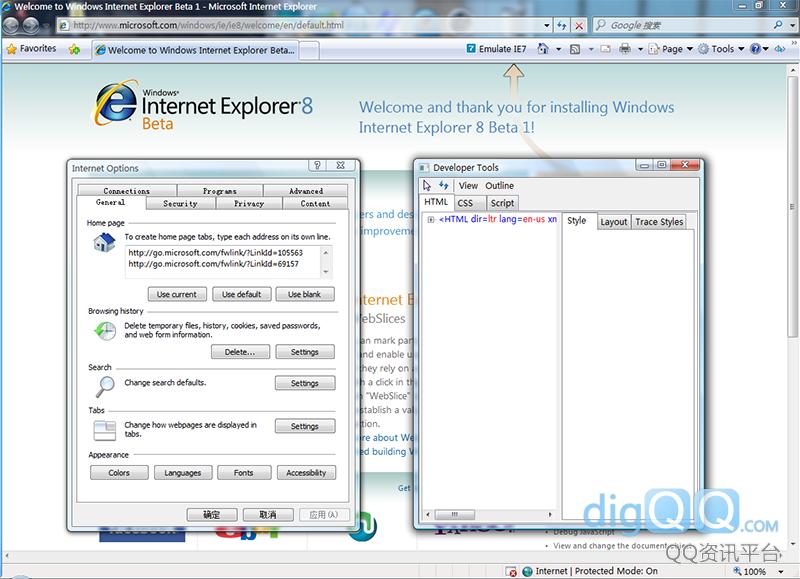Open the Outline menu in Developer Tools

click(x=499, y=186)
